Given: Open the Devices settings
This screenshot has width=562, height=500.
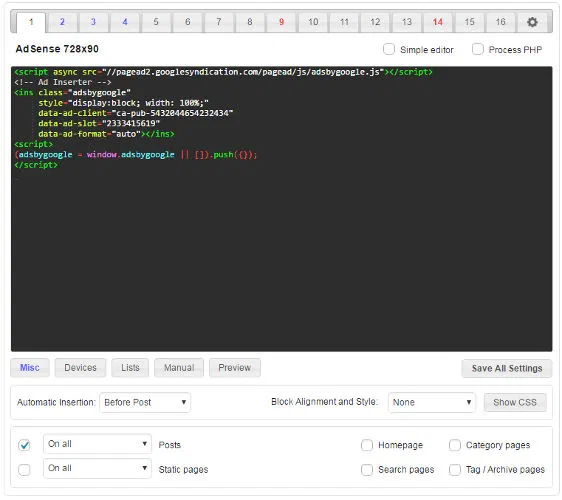Looking at the screenshot, I should click(80, 368).
